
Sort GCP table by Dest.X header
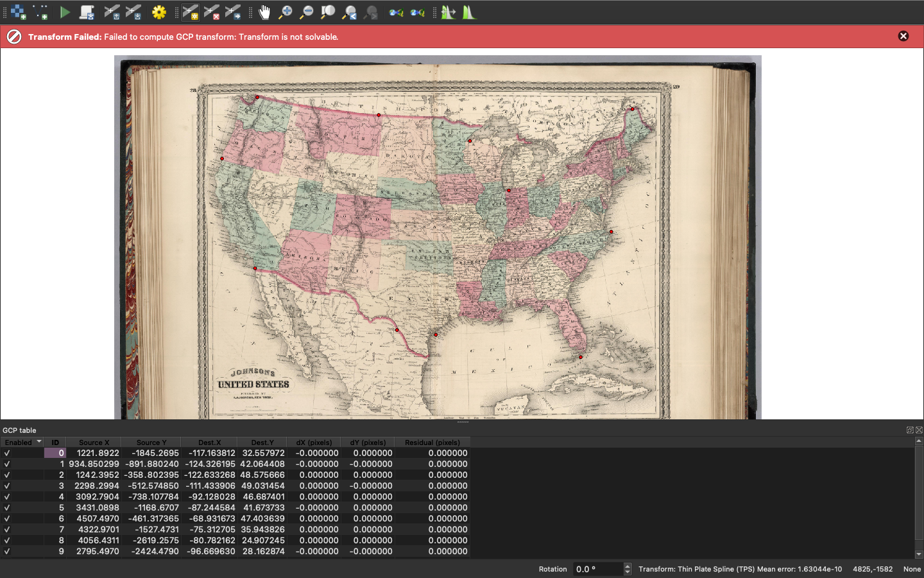point(209,442)
